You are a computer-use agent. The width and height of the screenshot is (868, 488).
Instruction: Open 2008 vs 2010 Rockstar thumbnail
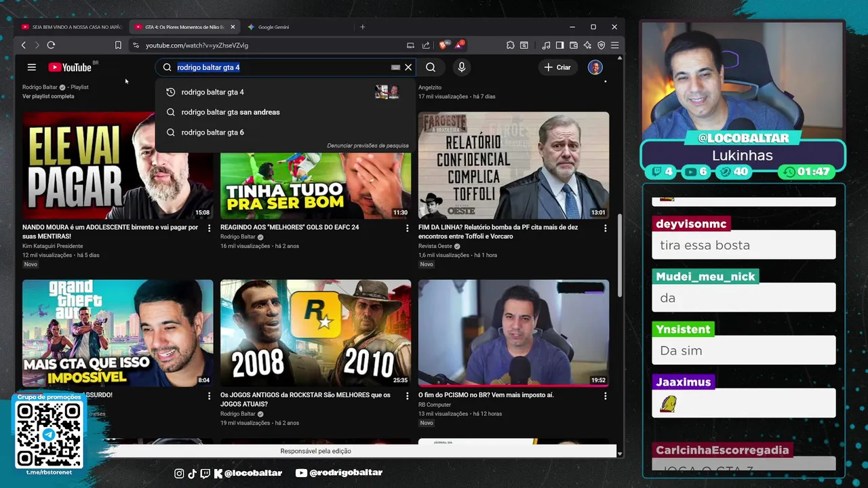[315, 333]
